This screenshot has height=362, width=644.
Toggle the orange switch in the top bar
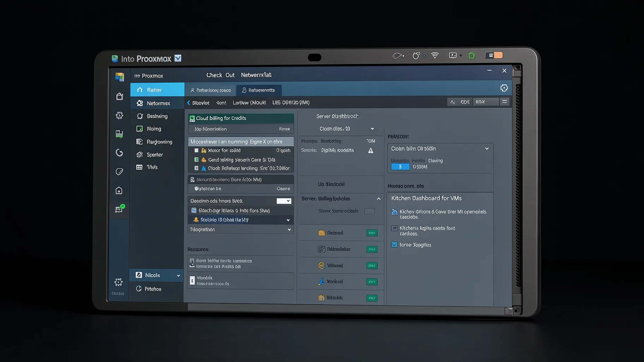point(494,55)
